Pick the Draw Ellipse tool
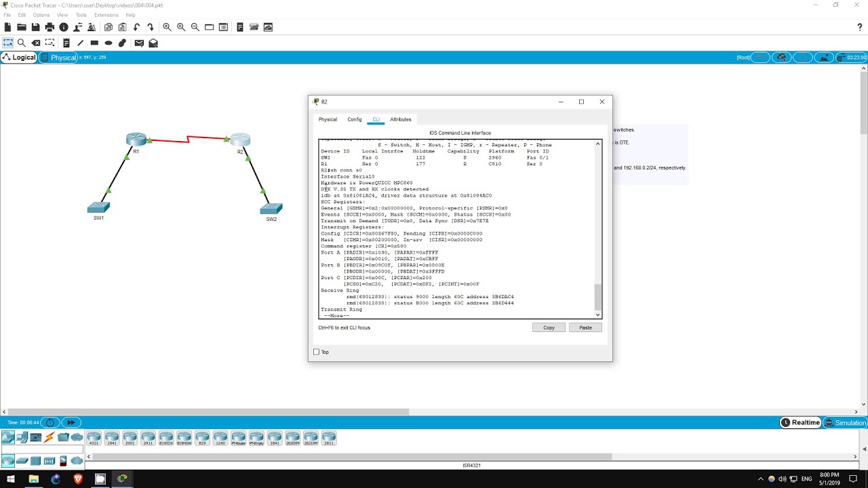This screenshot has height=488, width=868. [x=108, y=43]
